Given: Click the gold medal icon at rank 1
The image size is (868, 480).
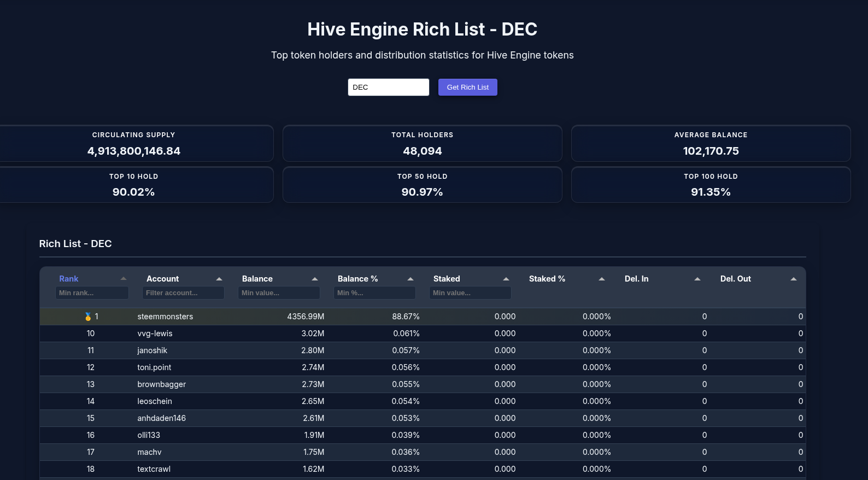Looking at the screenshot, I should pyautogui.click(x=87, y=317).
